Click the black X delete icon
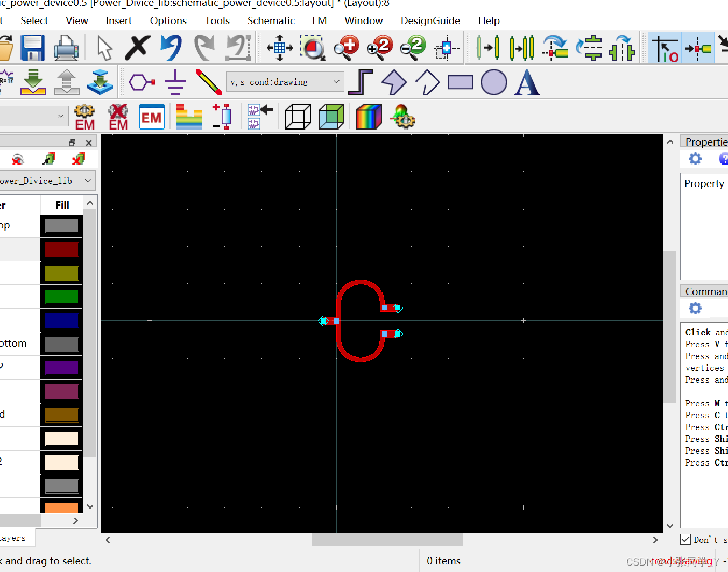The height and width of the screenshot is (572, 728). 137,47
